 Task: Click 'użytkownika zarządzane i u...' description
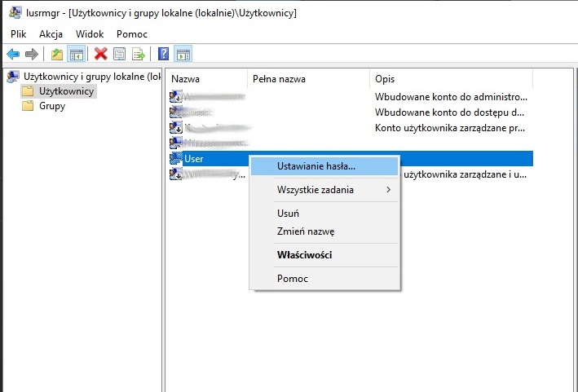pos(465,174)
